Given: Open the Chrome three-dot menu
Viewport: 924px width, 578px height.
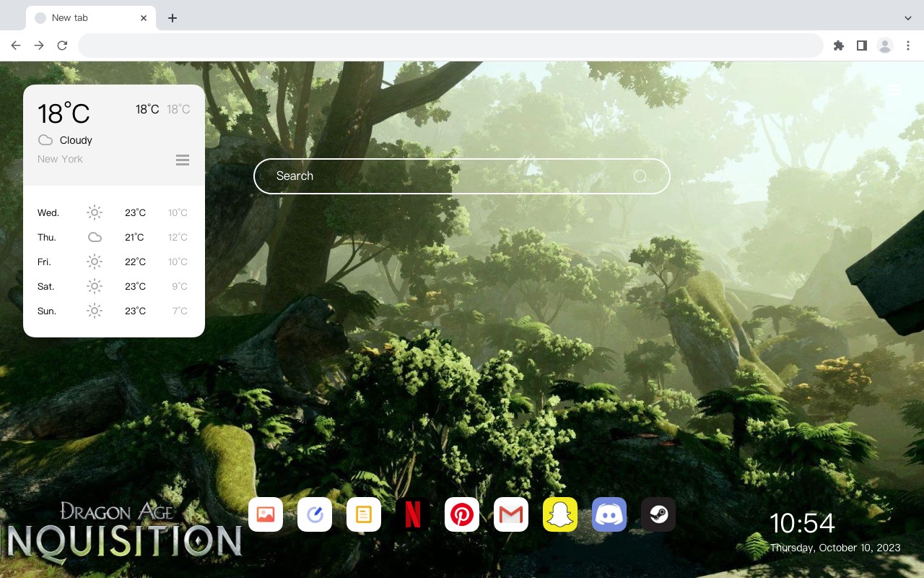Looking at the screenshot, I should [908, 46].
